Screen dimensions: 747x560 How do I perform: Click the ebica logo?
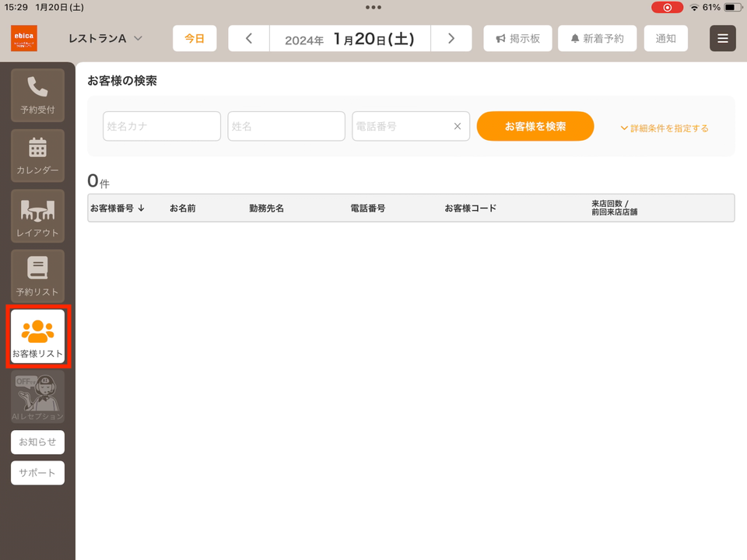(x=24, y=39)
